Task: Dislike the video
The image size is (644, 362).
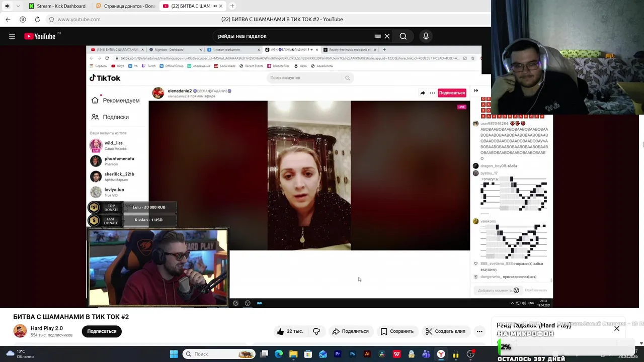Action: pyautogui.click(x=316, y=331)
